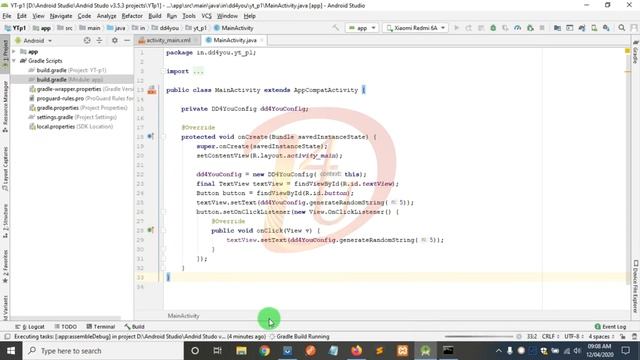The image size is (640, 360).
Task: Open the AVD Manager phone icon
Action: [594, 28]
